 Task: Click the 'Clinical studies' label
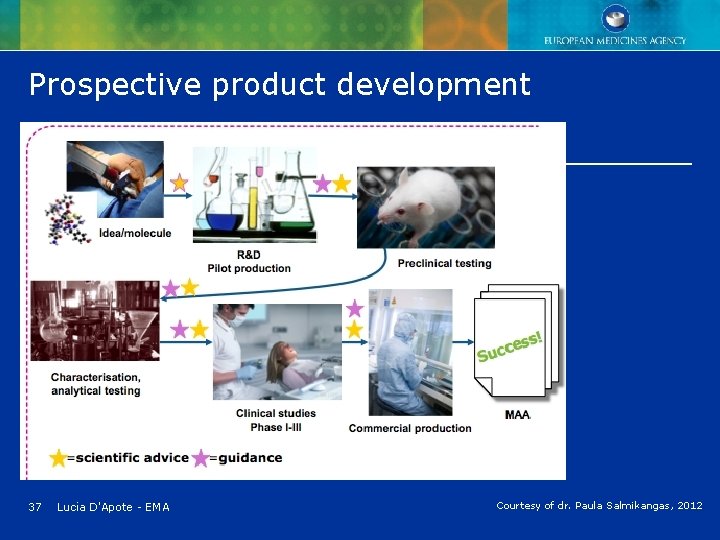(x=276, y=413)
